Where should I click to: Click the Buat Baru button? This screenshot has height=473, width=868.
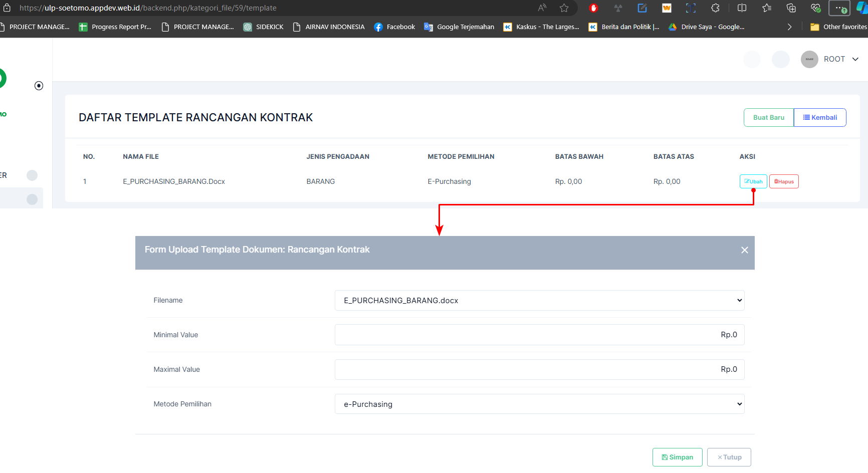768,118
